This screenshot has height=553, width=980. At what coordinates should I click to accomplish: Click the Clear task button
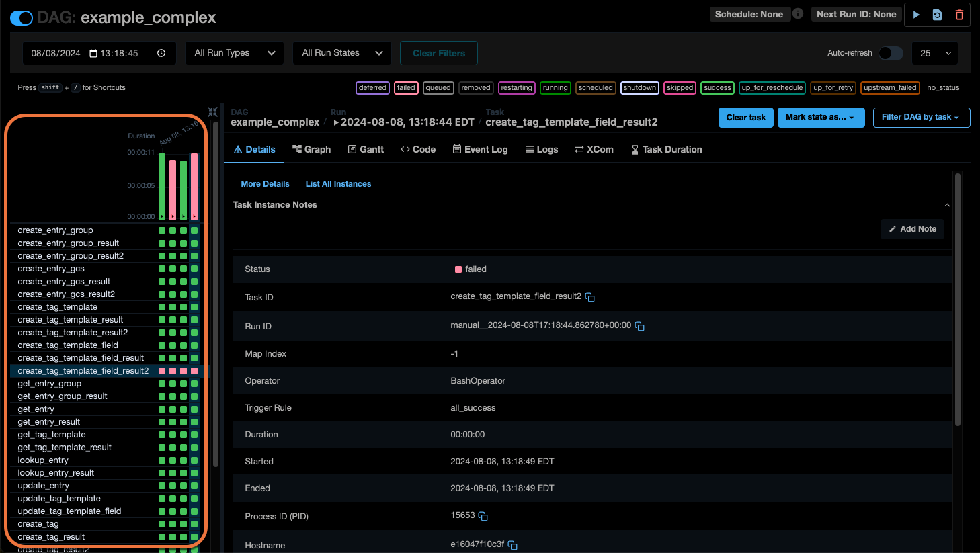pyautogui.click(x=745, y=117)
